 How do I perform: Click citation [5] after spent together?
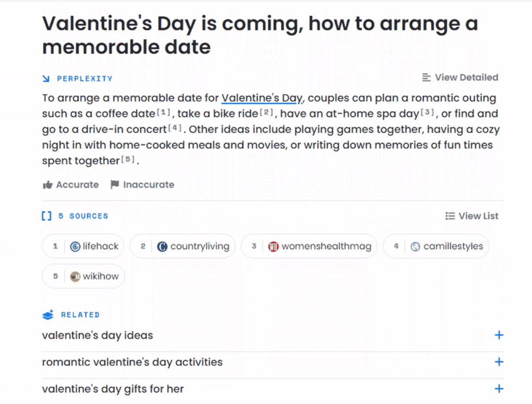pos(128,160)
